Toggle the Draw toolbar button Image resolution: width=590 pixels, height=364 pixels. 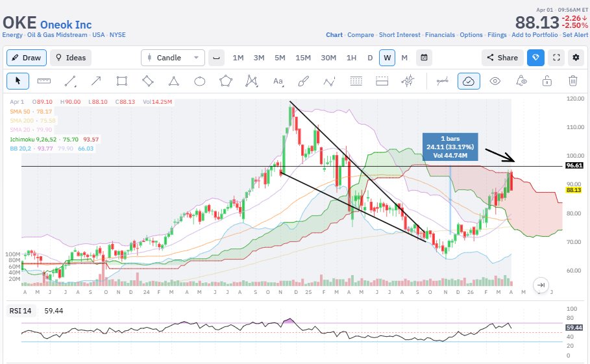tap(27, 58)
